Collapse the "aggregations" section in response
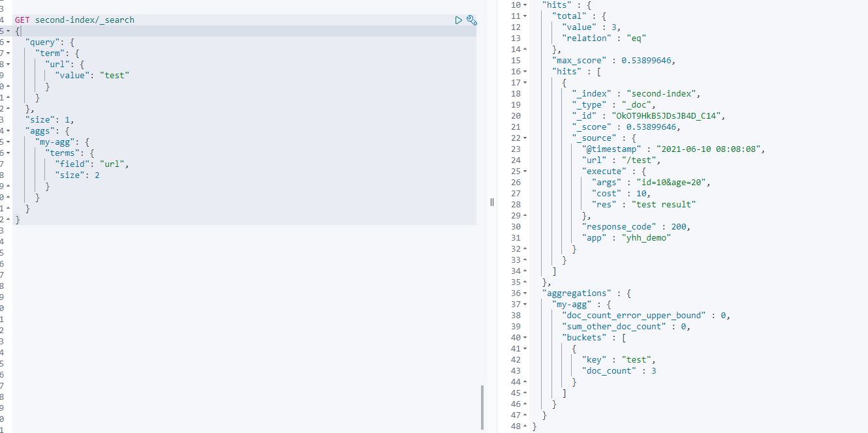Screen dimensions: 868x433 click(x=525, y=293)
